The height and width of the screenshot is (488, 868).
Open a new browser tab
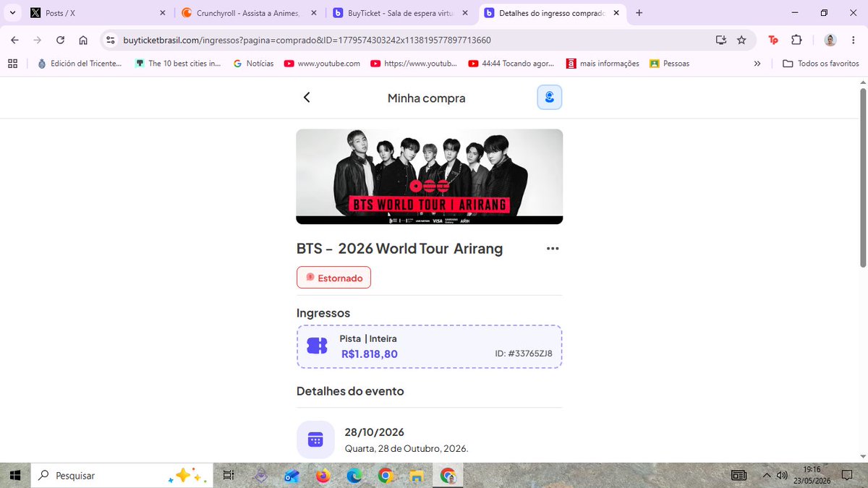pyautogui.click(x=639, y=13)
